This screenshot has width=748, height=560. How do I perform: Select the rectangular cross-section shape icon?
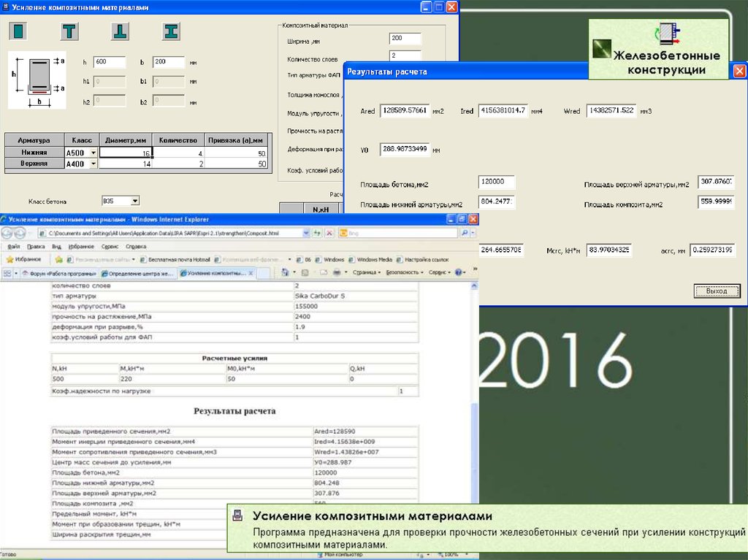coord(18,31)
